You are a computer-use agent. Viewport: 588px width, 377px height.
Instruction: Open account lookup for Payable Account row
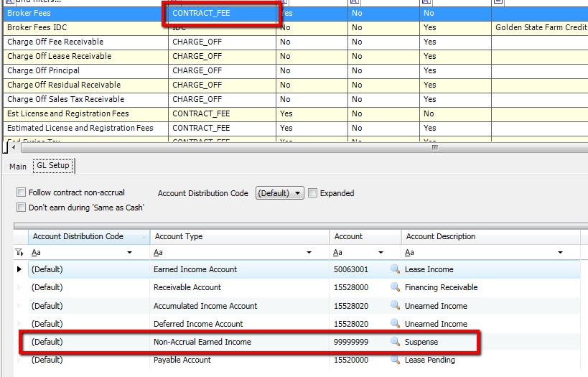[395, 359]
